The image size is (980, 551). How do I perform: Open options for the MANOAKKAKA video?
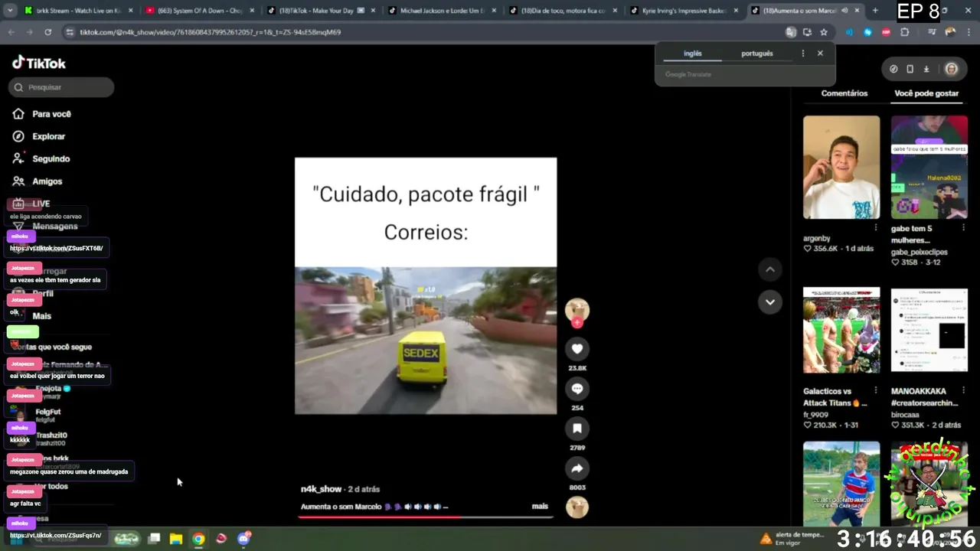click(964, 390)
